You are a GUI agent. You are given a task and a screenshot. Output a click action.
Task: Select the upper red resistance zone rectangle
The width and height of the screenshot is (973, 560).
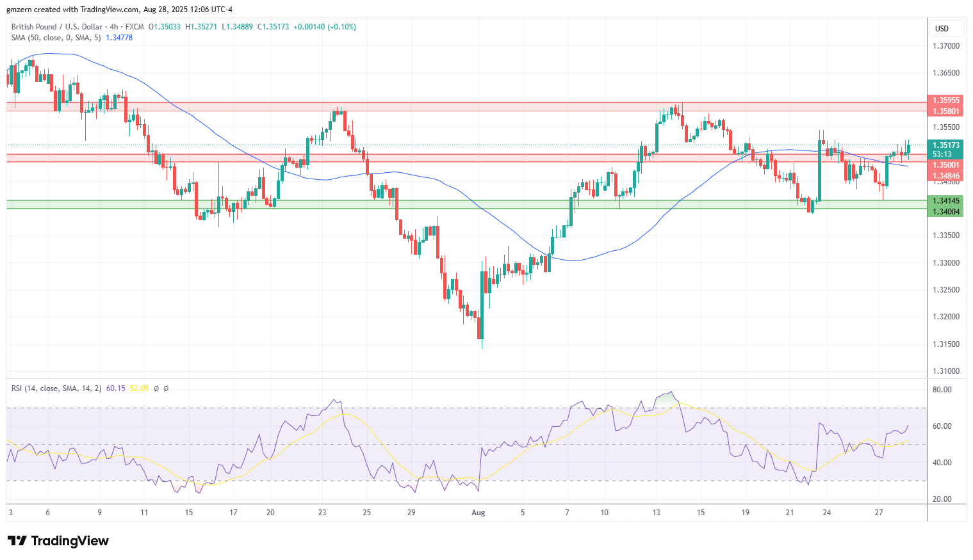tap(466, 106)
